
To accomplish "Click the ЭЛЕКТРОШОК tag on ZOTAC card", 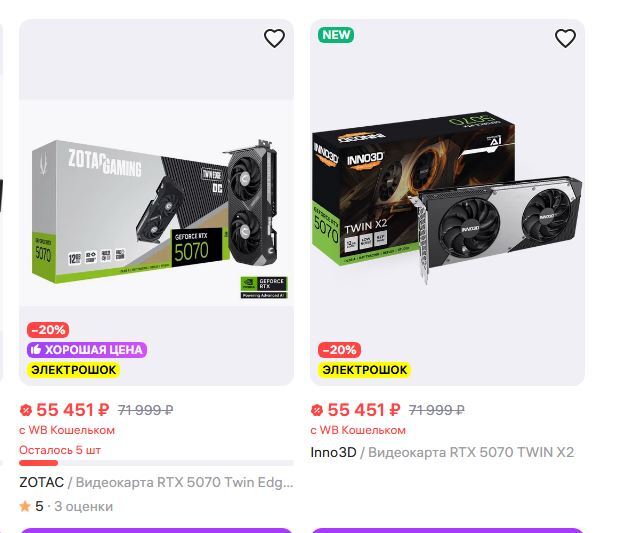I will [x=73, y=370].
